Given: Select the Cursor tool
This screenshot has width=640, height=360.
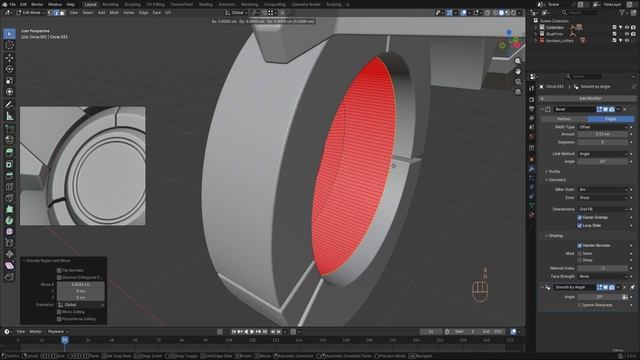Looking at the screenshot, I should [9, 45].
